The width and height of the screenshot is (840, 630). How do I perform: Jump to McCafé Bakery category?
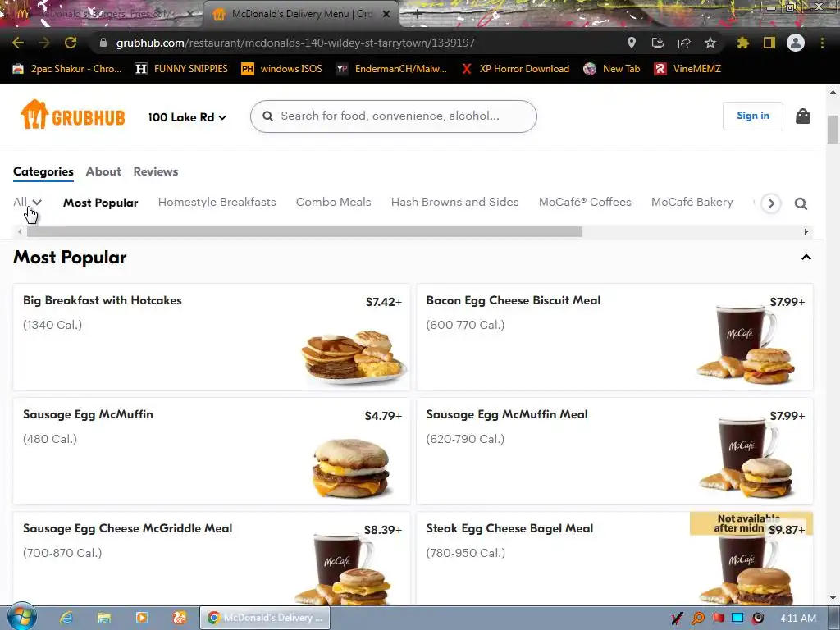[x=692, y=202]
